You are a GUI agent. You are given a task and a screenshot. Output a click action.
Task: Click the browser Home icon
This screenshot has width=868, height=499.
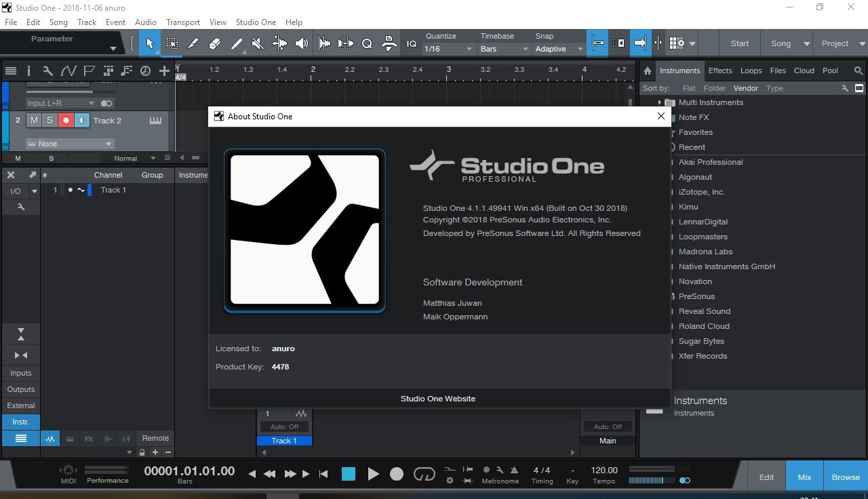point(648,71)
